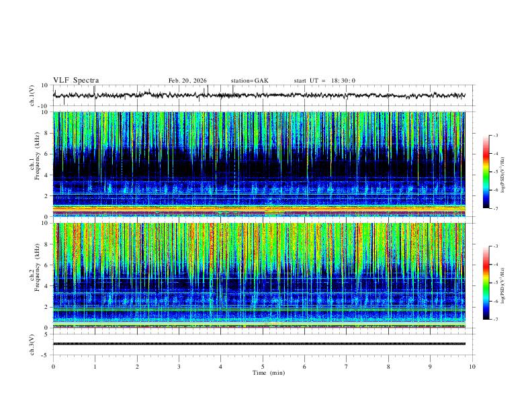
Task: Click the "-3" tick on upper color bar
Action: [495, 135]
